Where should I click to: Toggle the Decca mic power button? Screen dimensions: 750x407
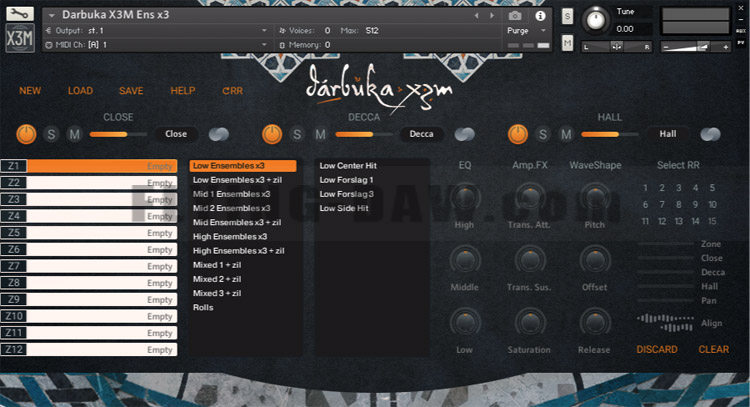[272, 134]
